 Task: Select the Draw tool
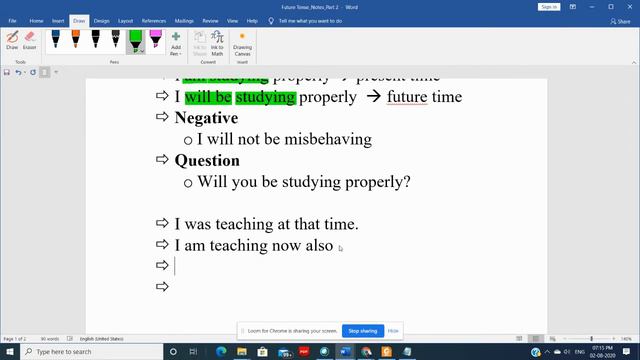[x=12, y=40]
